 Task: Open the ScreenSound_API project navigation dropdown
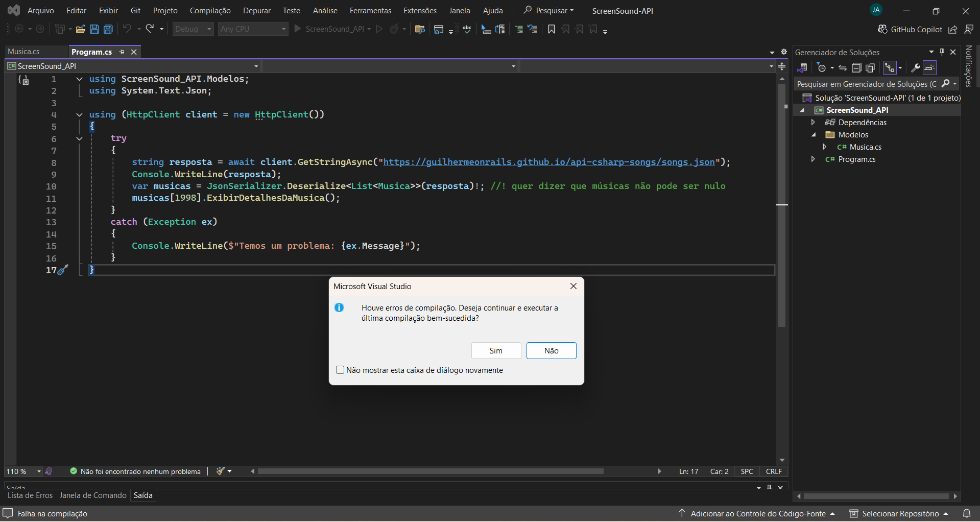point(133,66)
